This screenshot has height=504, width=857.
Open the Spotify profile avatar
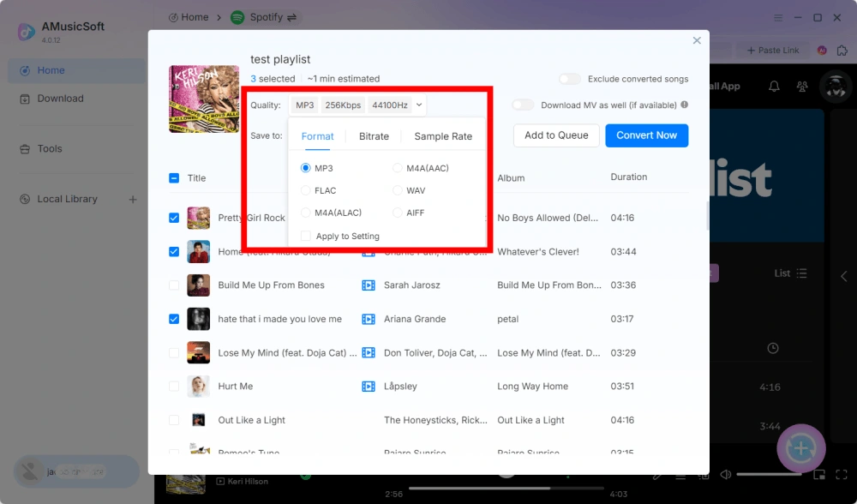(x=836, y=87)
